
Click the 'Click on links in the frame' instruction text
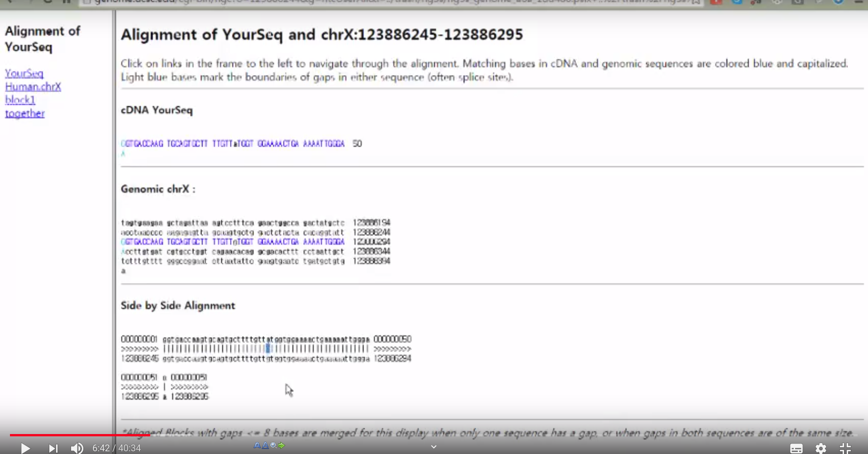click(x=484, y=70)
